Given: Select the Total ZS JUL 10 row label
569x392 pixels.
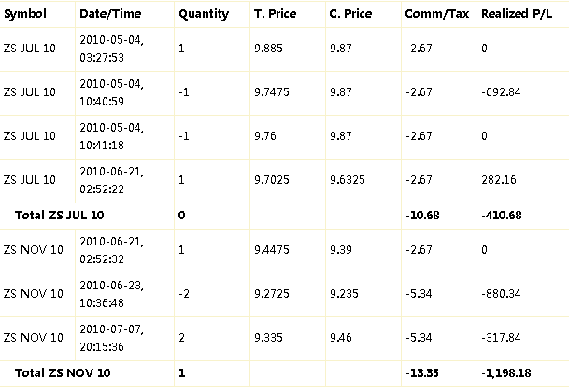Looking at the screenshot, I should 60,216.
